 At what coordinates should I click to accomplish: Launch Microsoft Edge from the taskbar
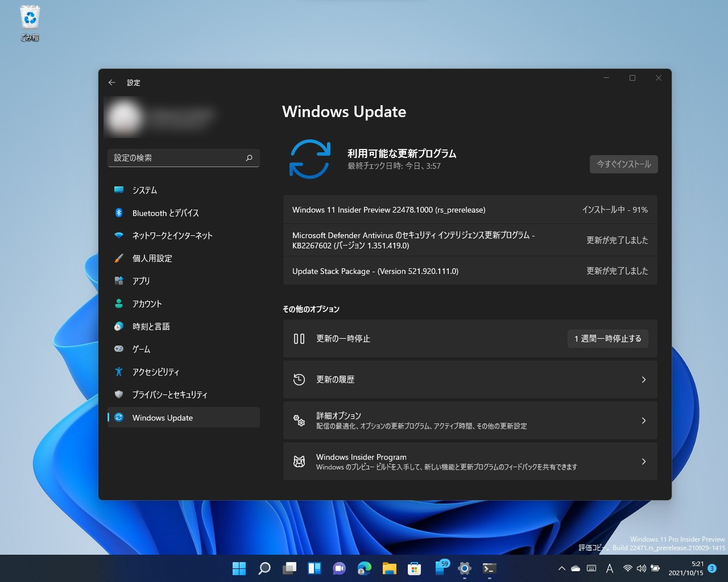363,568
